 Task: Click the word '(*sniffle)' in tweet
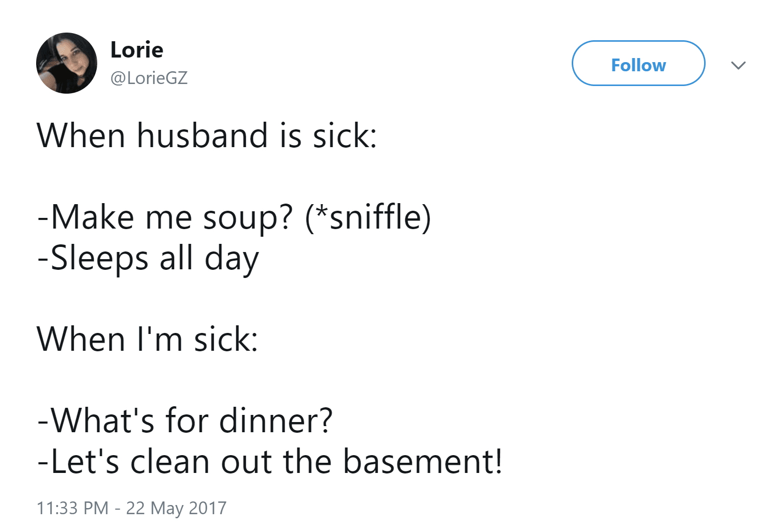click(368, 217)
